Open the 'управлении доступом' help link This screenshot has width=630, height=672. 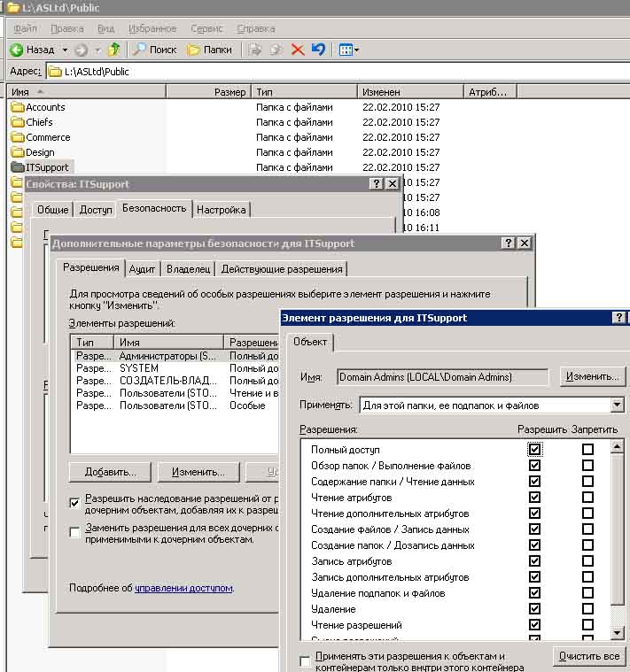183,587
